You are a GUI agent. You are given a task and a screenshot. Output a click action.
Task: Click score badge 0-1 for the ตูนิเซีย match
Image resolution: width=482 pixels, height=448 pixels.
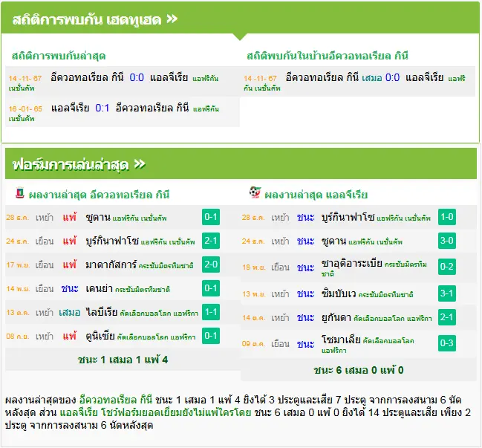tap(211, 336)
